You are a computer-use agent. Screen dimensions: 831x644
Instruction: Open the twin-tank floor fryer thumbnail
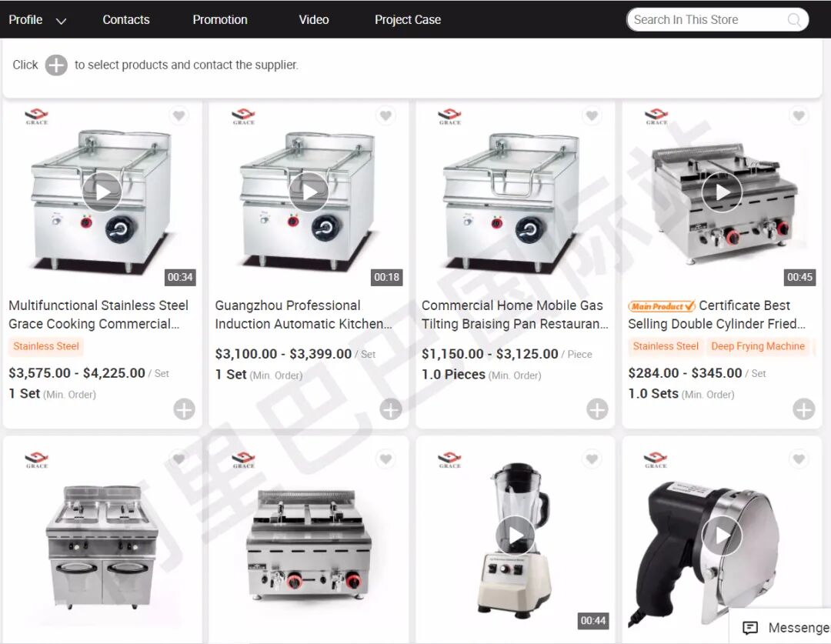[x=102, y=546]
